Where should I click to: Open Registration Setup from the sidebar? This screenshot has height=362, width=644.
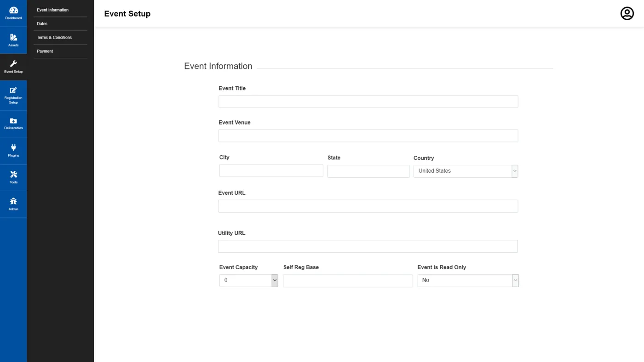pyautogui.click(x=13, y=96)
